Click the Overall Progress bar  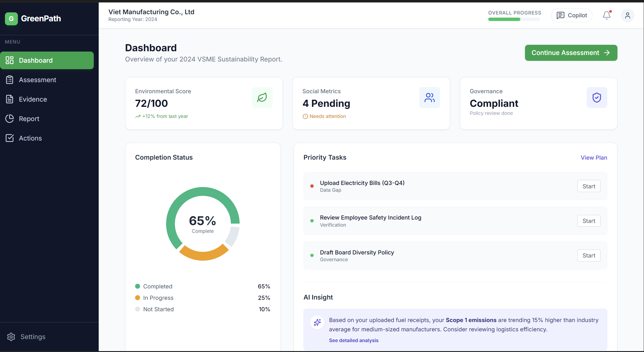pyautogui.click(x=514, y=19)
